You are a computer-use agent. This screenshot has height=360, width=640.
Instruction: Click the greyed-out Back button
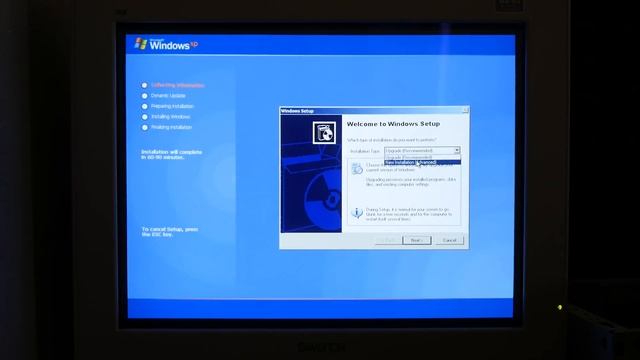387,240
